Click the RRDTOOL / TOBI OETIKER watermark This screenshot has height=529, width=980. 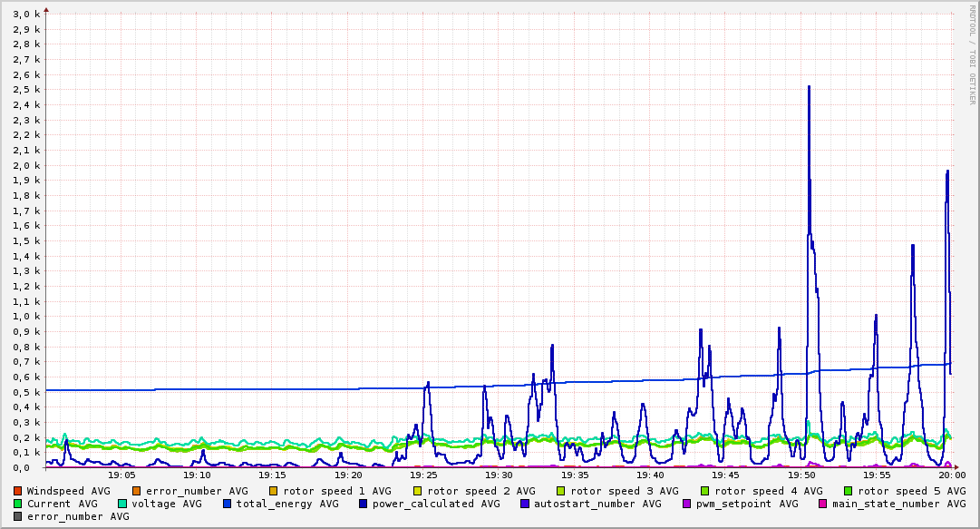(x=972, y=54)
